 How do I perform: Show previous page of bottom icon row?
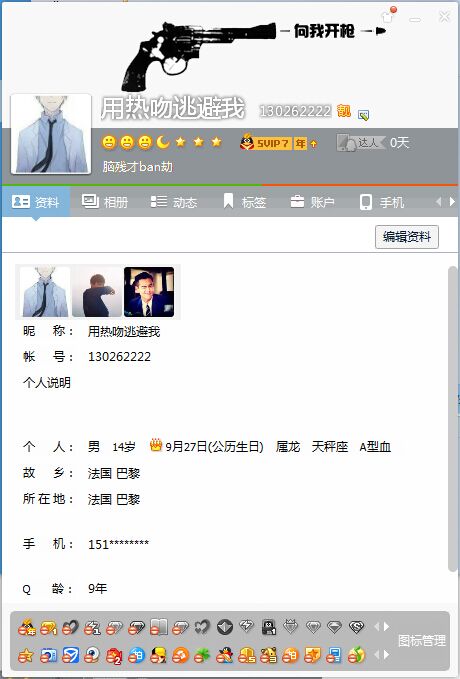click(376, 655)
